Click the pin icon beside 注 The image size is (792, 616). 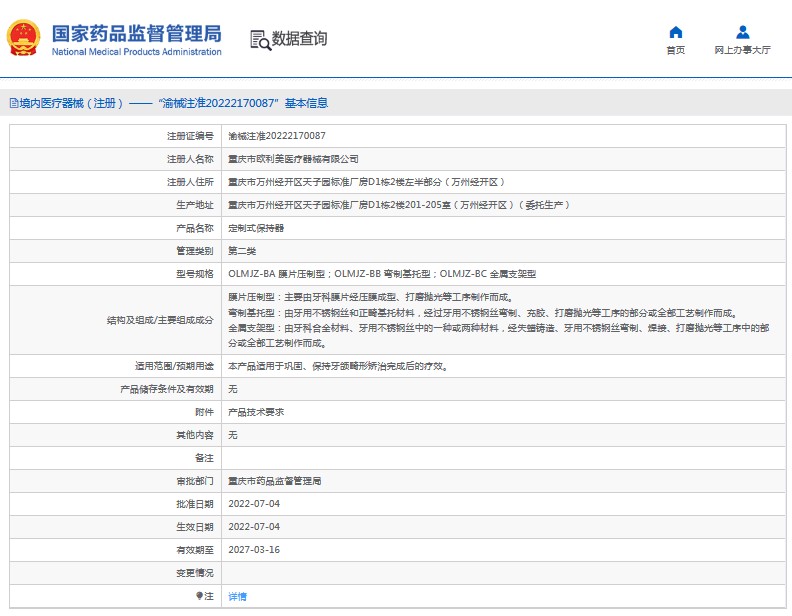coord(199,596)
